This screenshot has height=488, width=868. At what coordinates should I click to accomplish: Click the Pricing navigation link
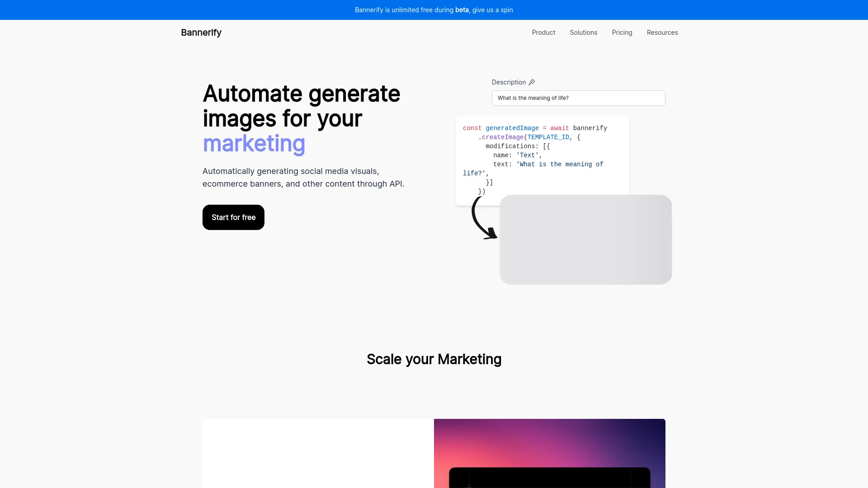622,32
